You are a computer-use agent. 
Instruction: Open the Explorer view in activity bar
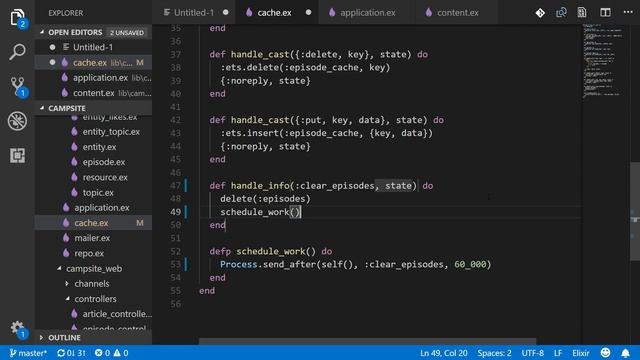17,18
